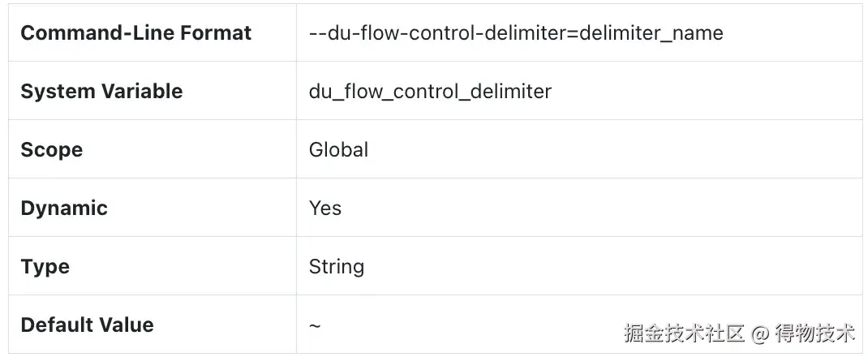The height and width of the screenshot is (357, 868).
Task: Click the "Default Value" row label
Action: coord(87,325)
